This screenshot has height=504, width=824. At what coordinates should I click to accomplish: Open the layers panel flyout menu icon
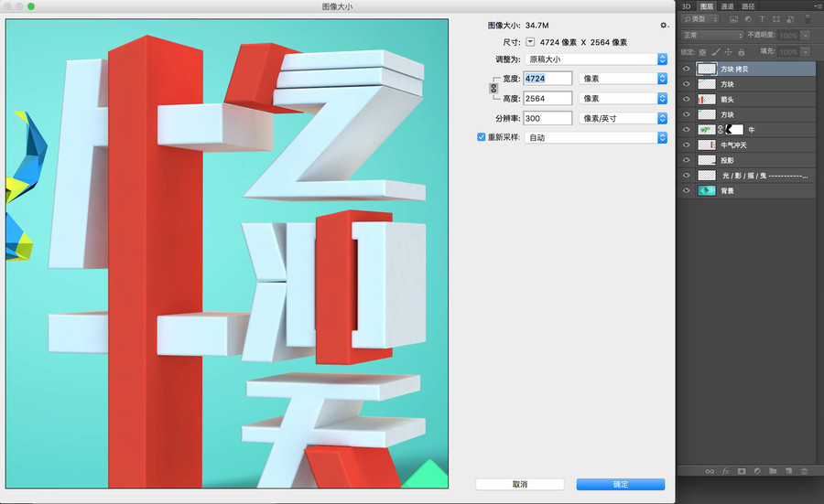point(818,6)
